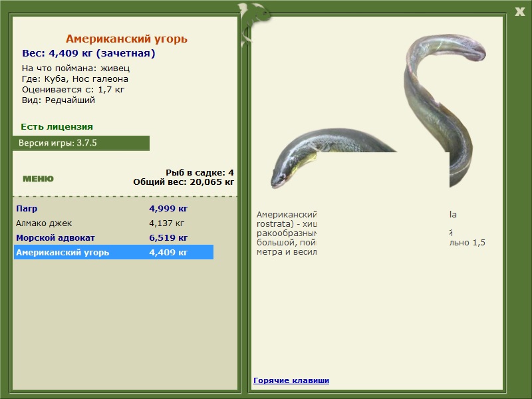Click the Есть лицензия label
This screenshot has height=399, width=532.
click(x=57, y=126)
